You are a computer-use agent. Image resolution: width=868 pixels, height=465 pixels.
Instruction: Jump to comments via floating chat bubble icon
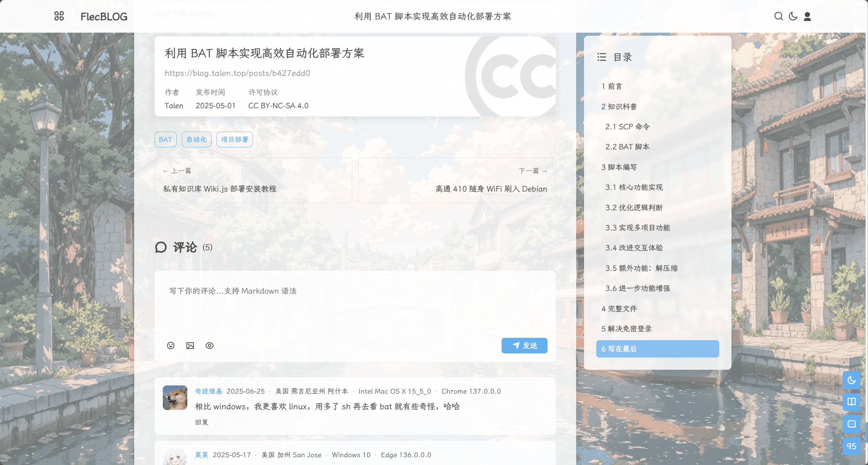click(x=852, y=424)
